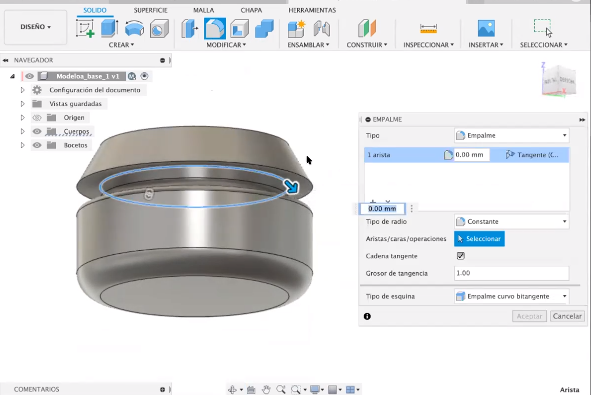Viewport: 591px width, 395px height.
Task: Open the Tipo de esquina dropdown
Action: pyautogui.click(x=511, y=296)
